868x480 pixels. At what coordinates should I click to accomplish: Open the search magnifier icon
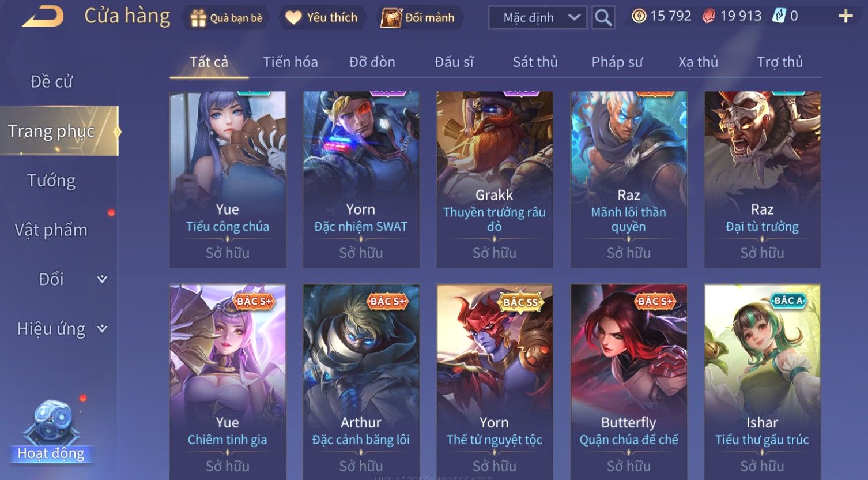pyautogui.click(x=603, y=18)
